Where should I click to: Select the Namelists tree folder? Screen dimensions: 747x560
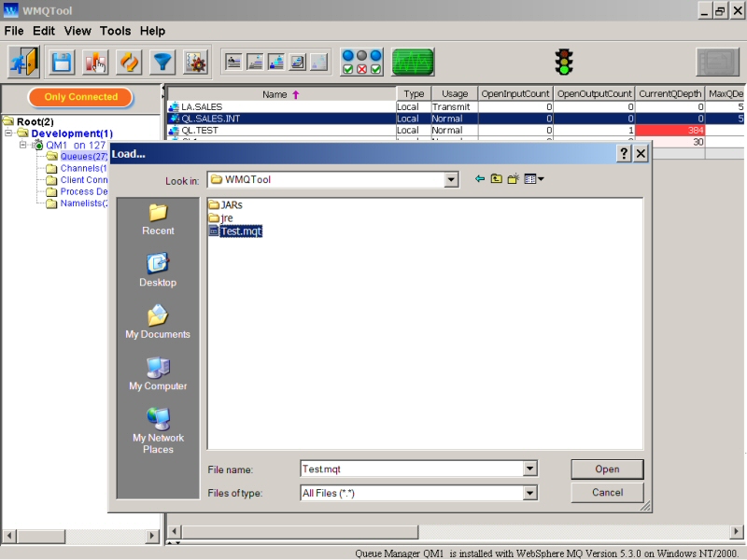click(x=78, y=203)
